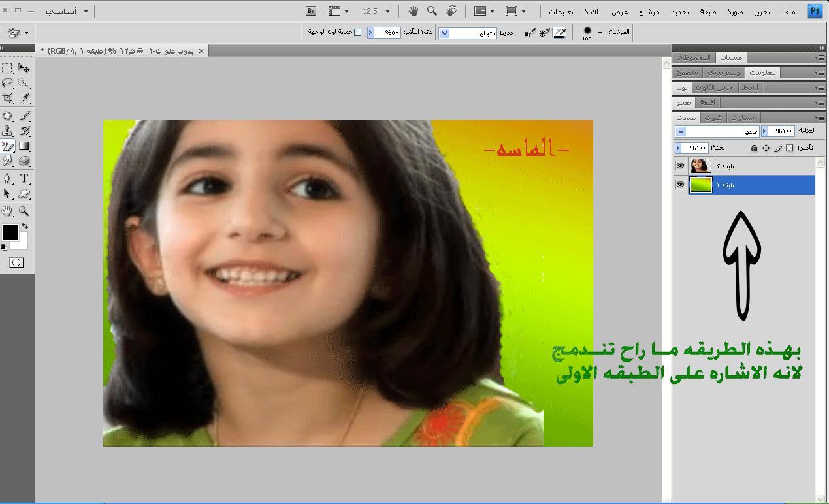Expand the أساسي workspace dropdown

coord(86,11)
